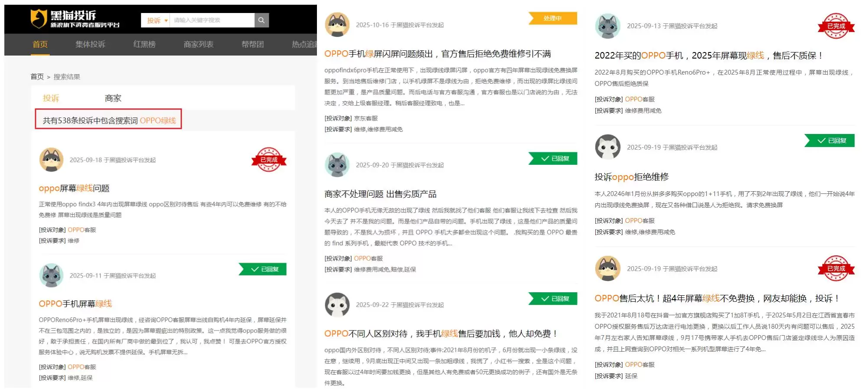Click the 已完成 stamp on the 2025-09-13 complaint
The height and width of the screenshot is (392, 868).
836,26
